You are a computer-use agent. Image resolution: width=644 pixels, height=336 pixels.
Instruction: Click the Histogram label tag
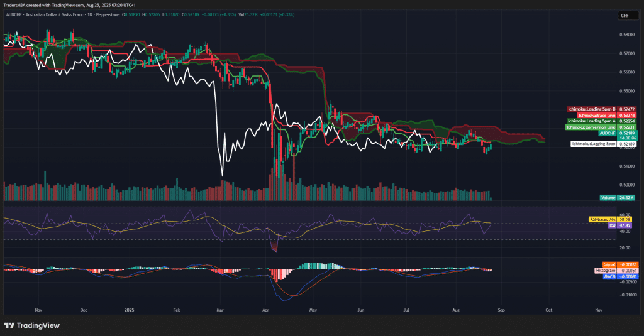[x=604, y=269]
